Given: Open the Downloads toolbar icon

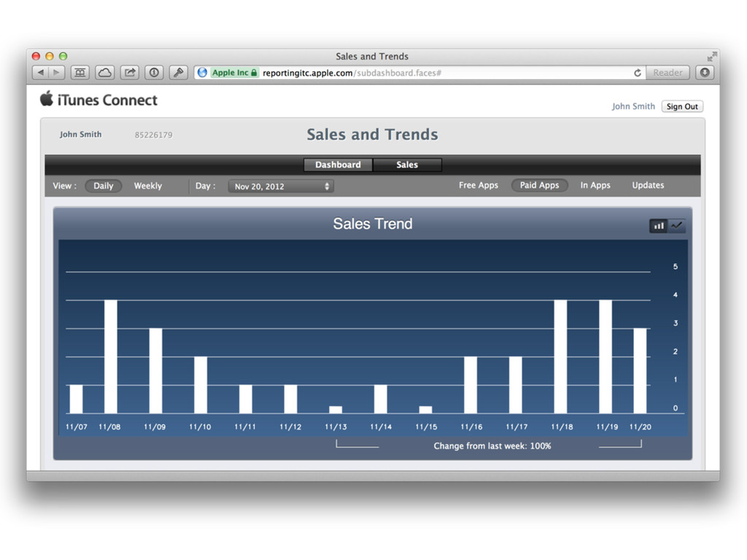Looking at the screenshot, I should point(705,72).
